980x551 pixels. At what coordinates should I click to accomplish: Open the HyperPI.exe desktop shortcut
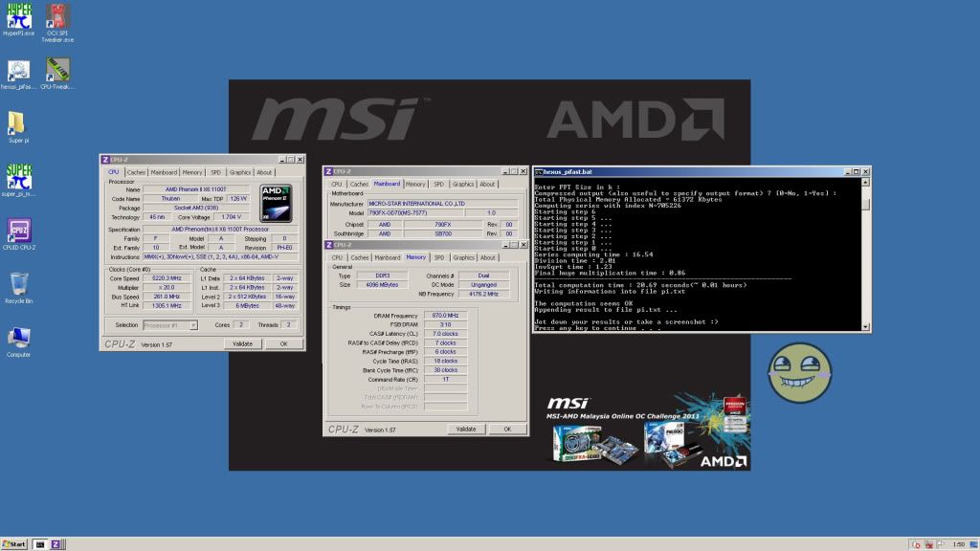[18, 17]
